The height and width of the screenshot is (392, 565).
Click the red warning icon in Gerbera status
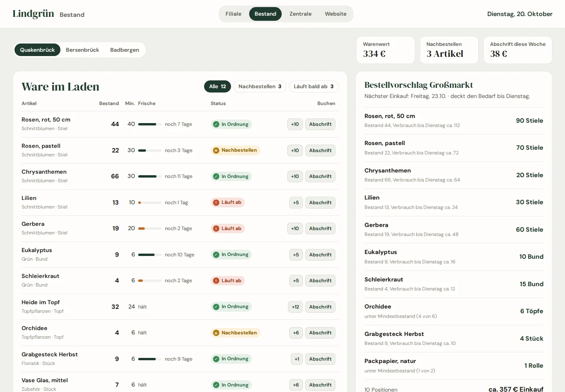(216, 229)
